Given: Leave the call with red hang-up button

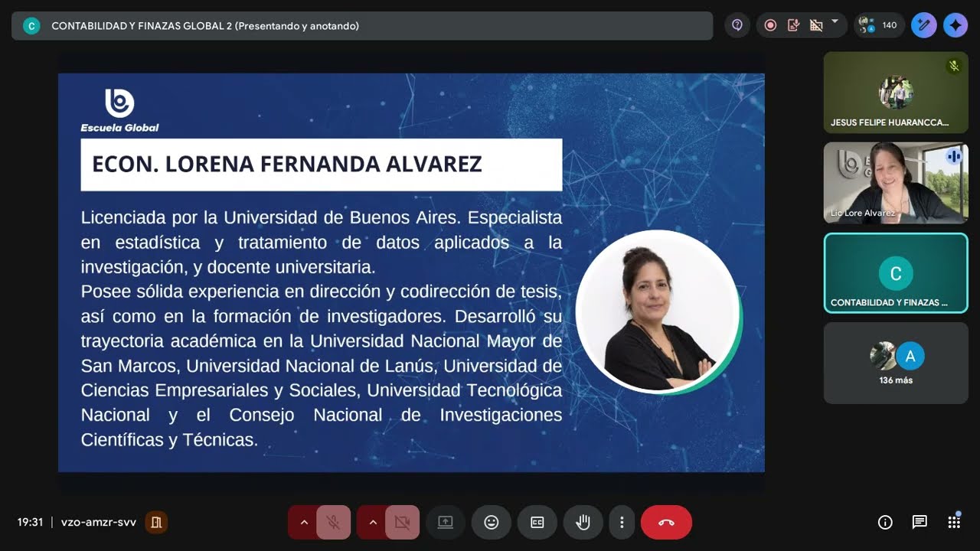Looking at the screenshot, I should coord(666,523).
